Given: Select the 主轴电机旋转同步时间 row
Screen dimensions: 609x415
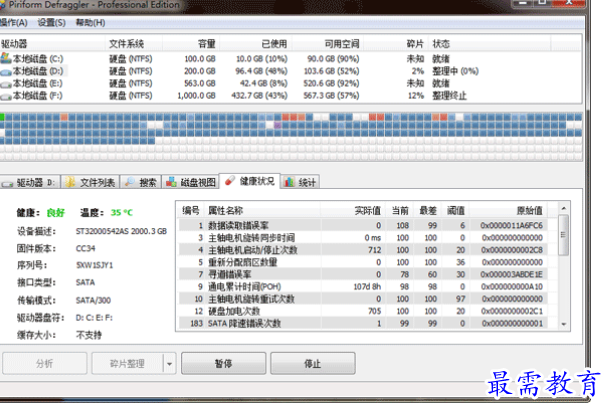Looking at the screenshot, I should 363,238.
